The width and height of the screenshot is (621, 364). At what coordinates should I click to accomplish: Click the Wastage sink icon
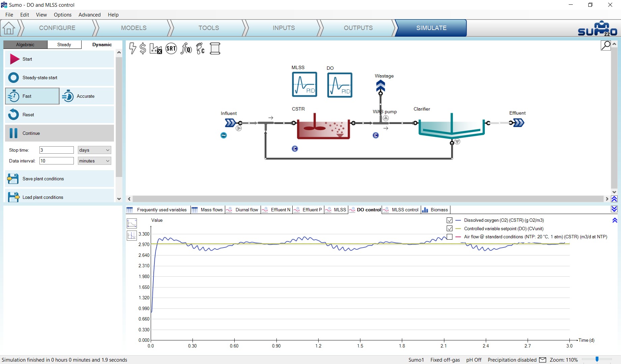[x=381, y=86]
